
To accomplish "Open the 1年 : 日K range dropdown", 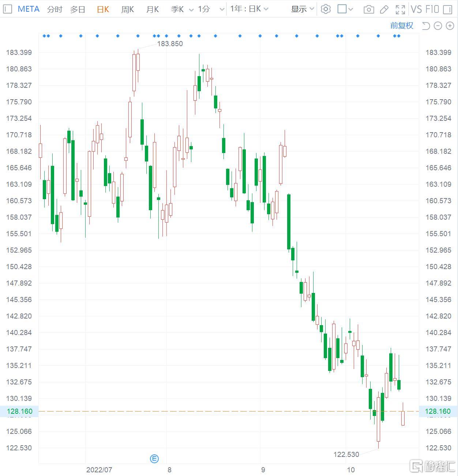I will (249, 9).
